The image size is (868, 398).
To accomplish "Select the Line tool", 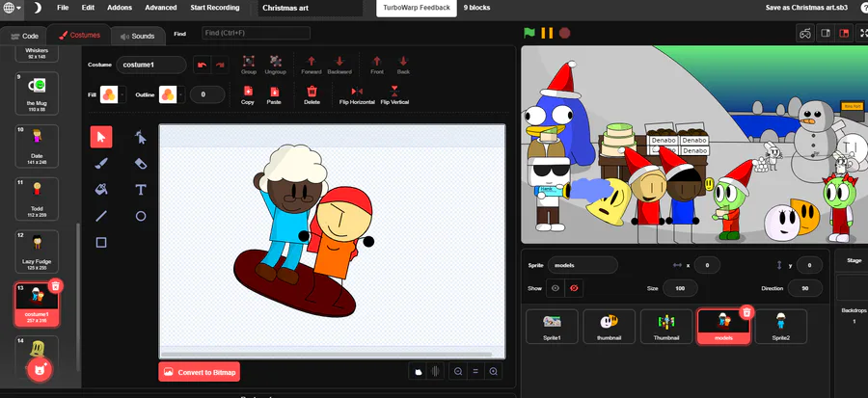I will (101, 216).
